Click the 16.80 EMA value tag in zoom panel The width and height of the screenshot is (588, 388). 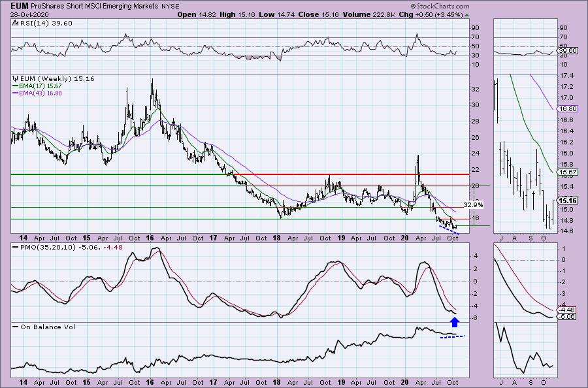coord(567,108)
